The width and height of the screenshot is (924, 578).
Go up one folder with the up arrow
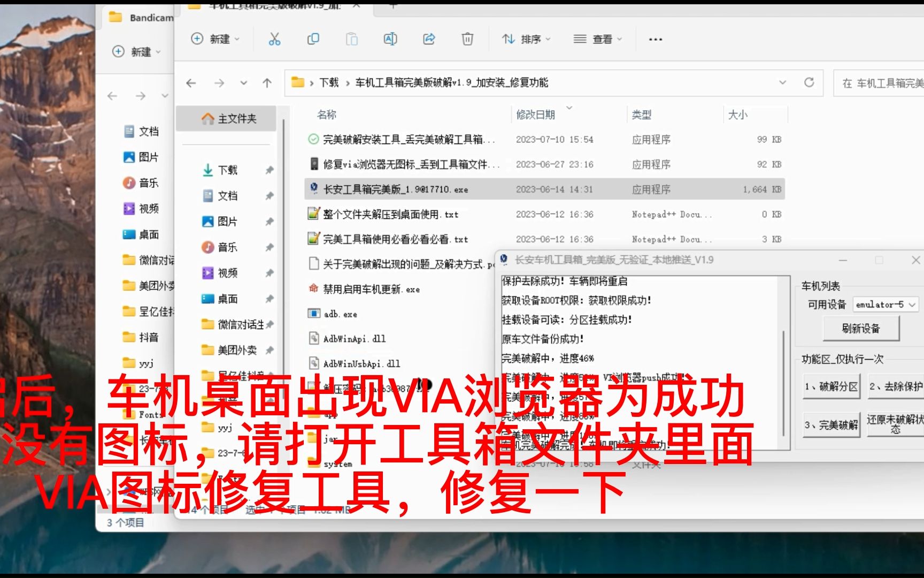[x=267, y=83]
